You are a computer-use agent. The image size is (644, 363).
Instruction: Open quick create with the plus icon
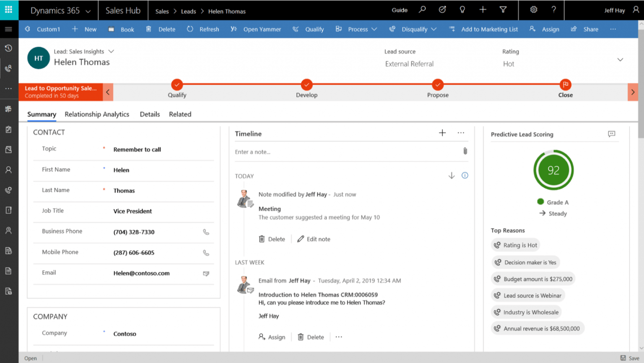pyautogui.click(x=483, y=10)
